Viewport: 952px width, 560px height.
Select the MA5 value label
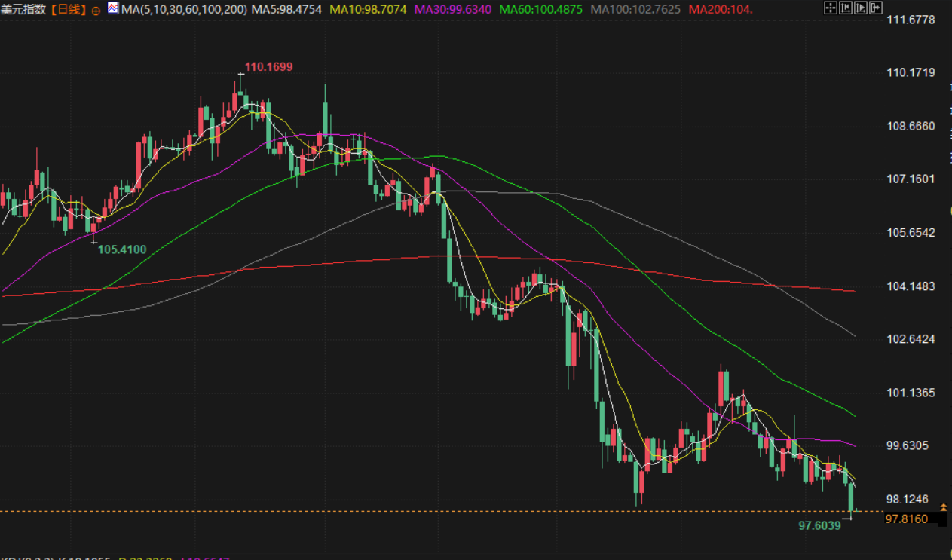pos(286,10)
